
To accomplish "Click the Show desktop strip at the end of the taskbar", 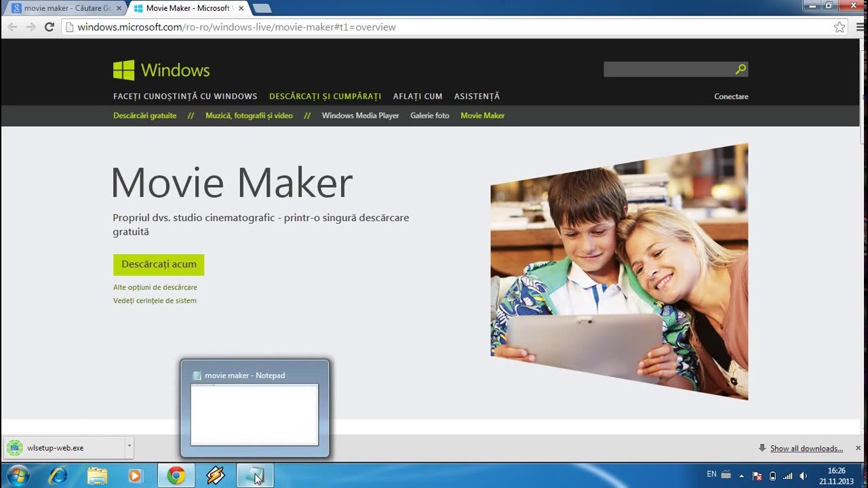I will pyautogui.click(x=863, y=476).
